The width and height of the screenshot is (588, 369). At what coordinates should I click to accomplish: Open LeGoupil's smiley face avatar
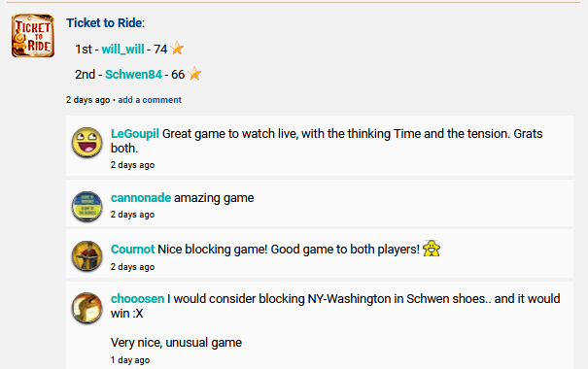click(87, 142)
